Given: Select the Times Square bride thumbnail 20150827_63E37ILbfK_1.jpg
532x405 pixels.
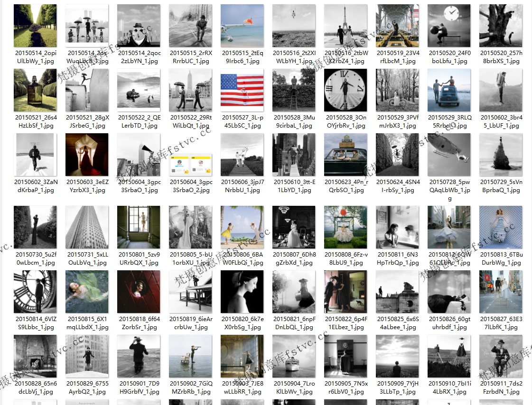Looking at the screenshot, I should coord(501,292).
